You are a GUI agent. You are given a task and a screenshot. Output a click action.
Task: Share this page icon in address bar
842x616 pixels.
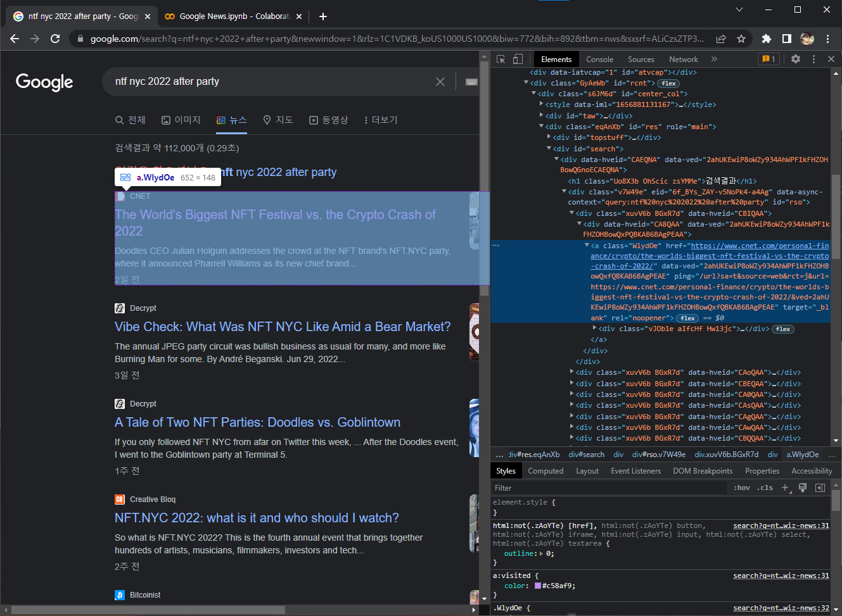(x=721, y=39)
